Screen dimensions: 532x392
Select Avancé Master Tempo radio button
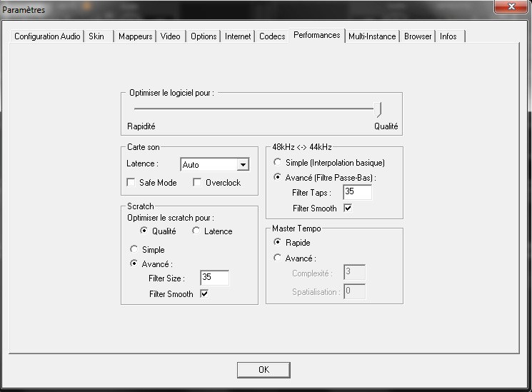278,258
